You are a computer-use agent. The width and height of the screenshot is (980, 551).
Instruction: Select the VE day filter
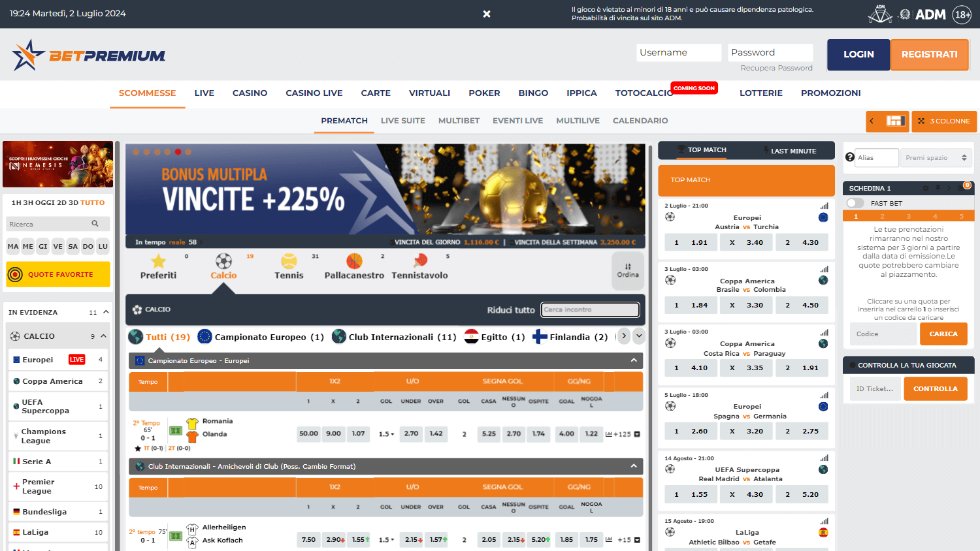click(58, 246)
